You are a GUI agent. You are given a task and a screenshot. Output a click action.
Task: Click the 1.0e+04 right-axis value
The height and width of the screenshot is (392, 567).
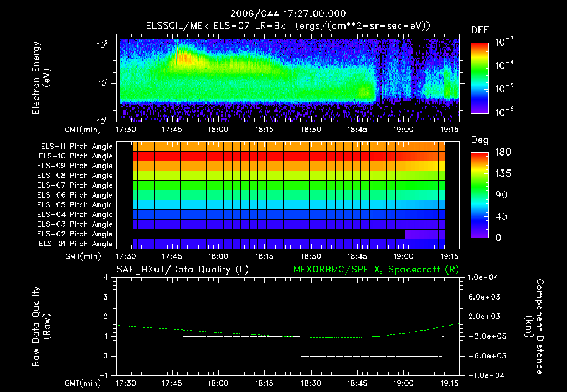coord(483,277)
